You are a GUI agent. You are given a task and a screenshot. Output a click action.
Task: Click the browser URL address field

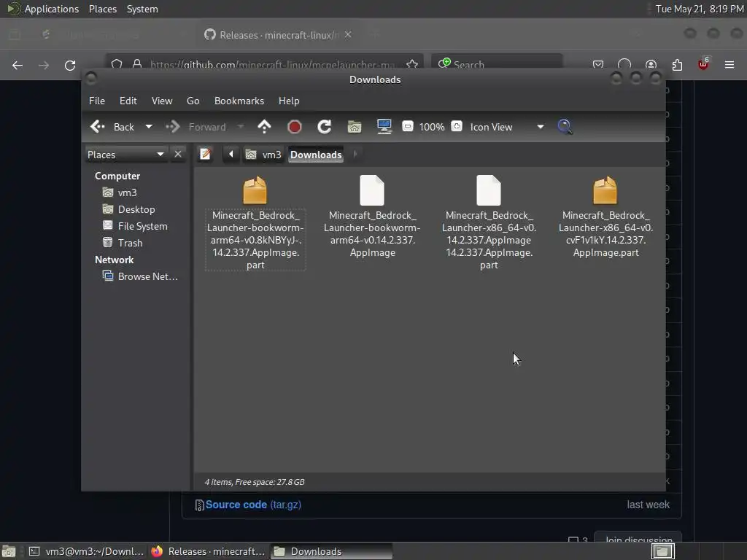click(x=271, y=64)
